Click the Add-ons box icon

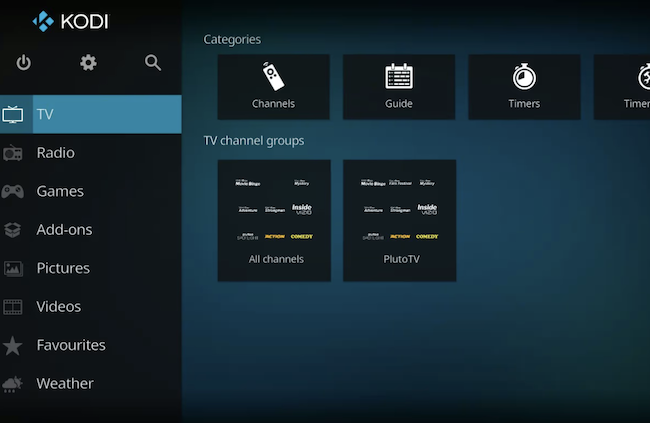coord(13,230)
